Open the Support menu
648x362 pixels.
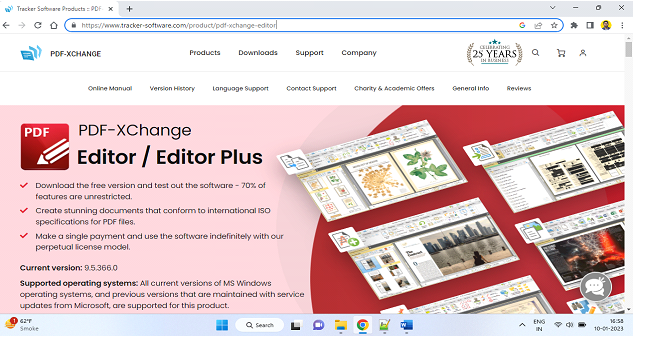pyautogui.click(x=310, y=53)
